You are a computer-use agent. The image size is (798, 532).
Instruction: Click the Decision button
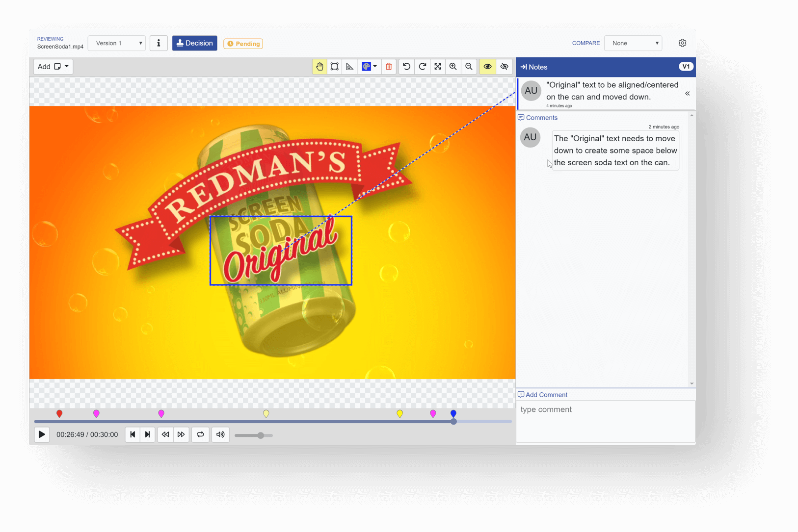click(194, 43)
